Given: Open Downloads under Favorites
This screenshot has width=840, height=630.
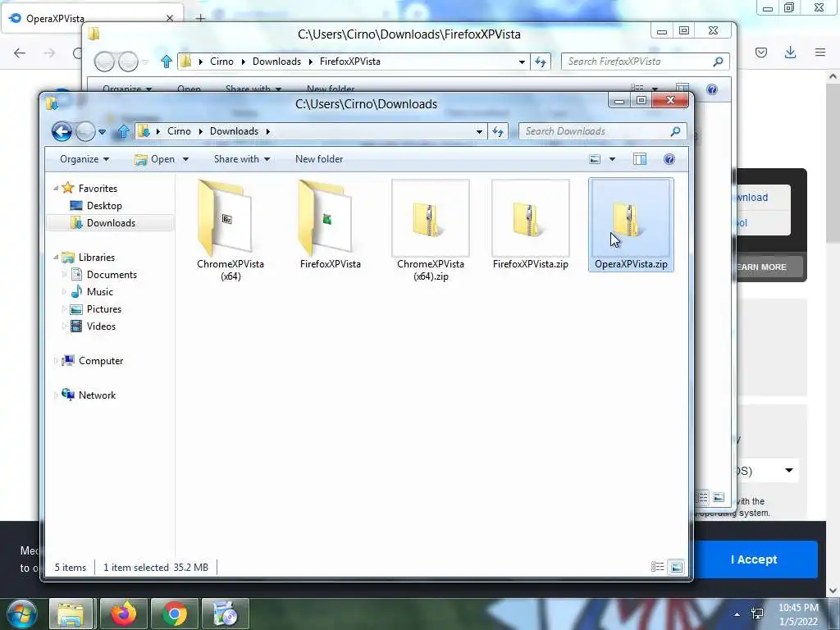Looking at the screenshot, I should coord(111,223).
